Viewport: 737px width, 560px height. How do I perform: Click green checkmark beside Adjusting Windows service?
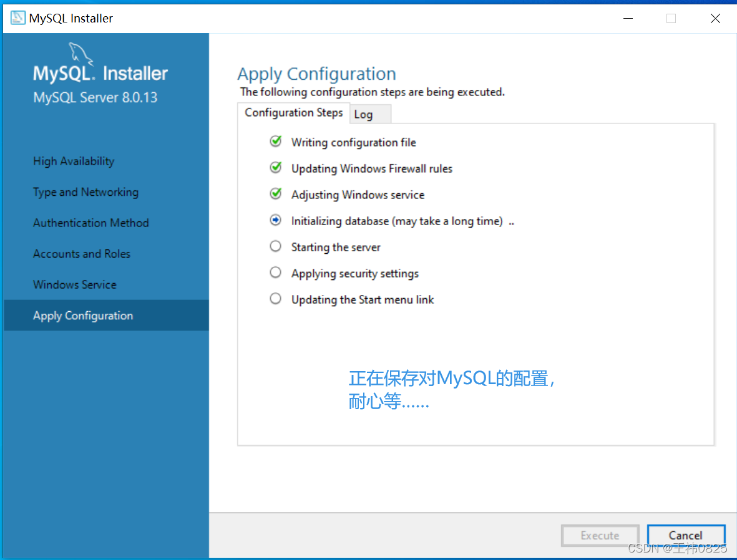[276, 193]
